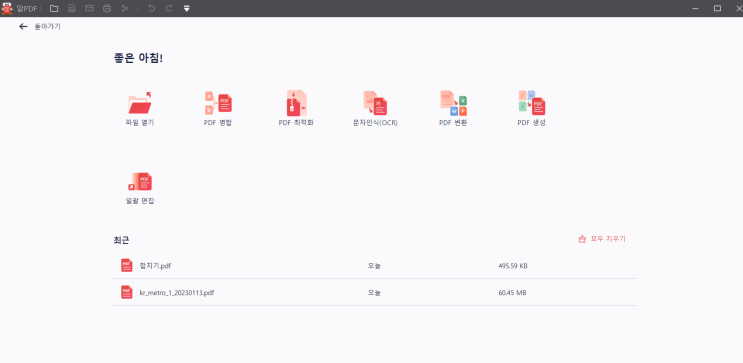The width and height of the screenshot is (743, 363).
Task: Open file via title bar folder icon
Action: (54, 9)
